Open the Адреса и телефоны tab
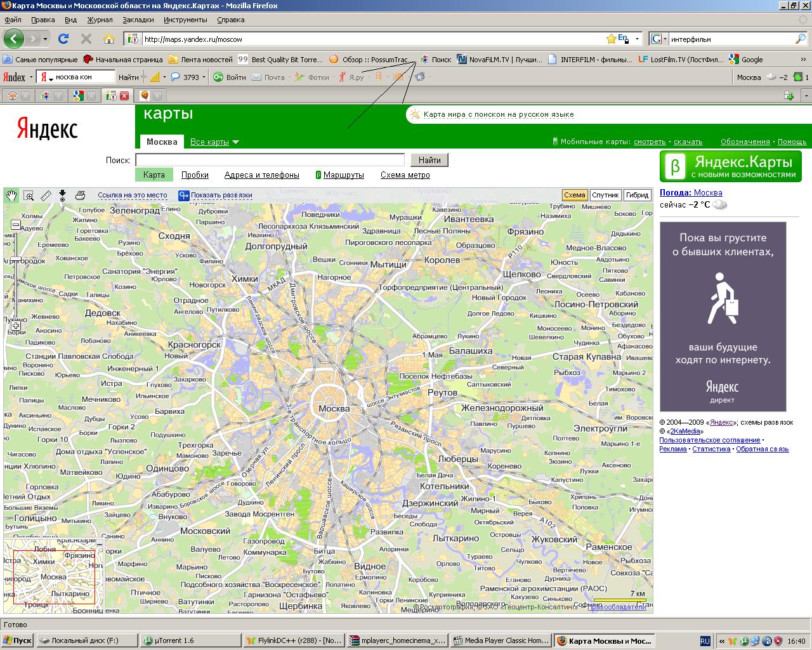 (x=262, y=175)
